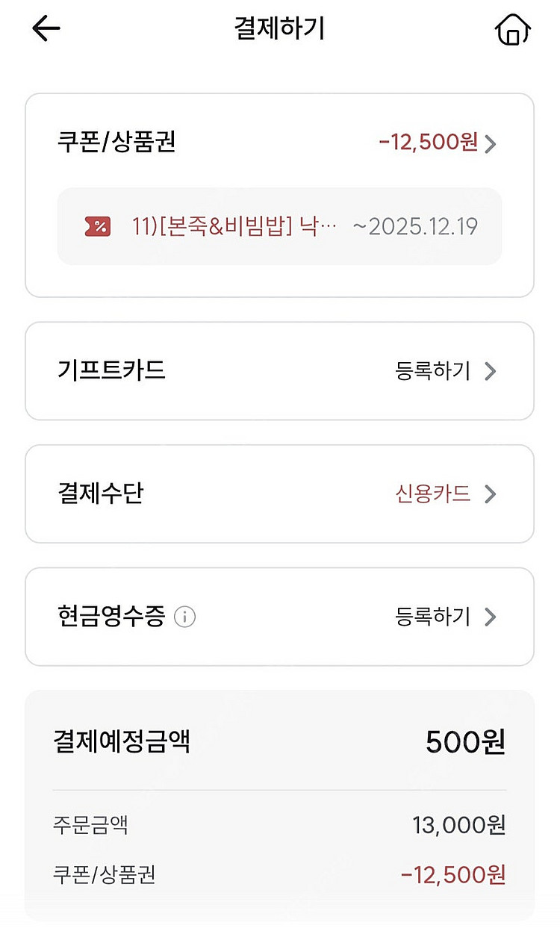This screenshot has width=560, height=931.
Task: Select the 쿠폰/상품권 section heading
Action: click(x=116, y=142)
